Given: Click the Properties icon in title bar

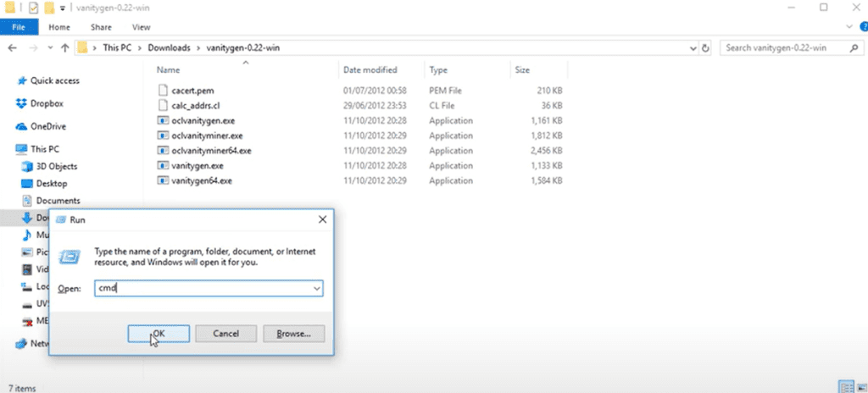Looking at the screenshot, I should [32, 8].
